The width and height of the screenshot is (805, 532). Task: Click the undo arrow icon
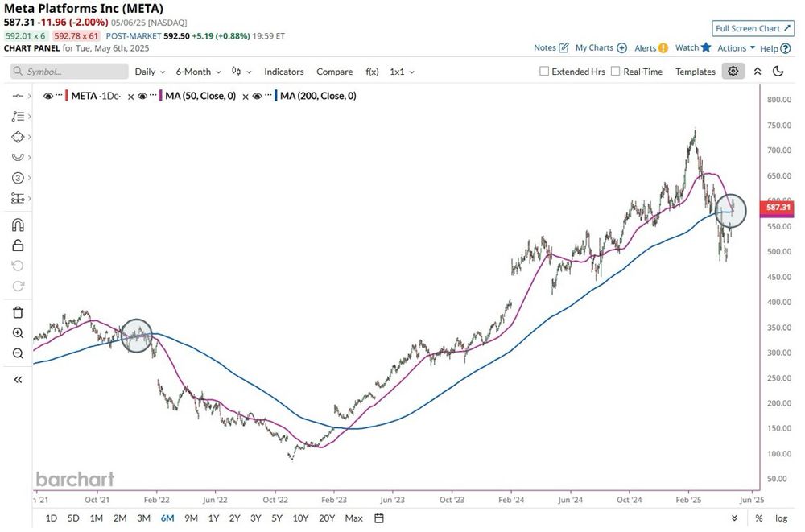pyautogui.click(x=18, y=266)
